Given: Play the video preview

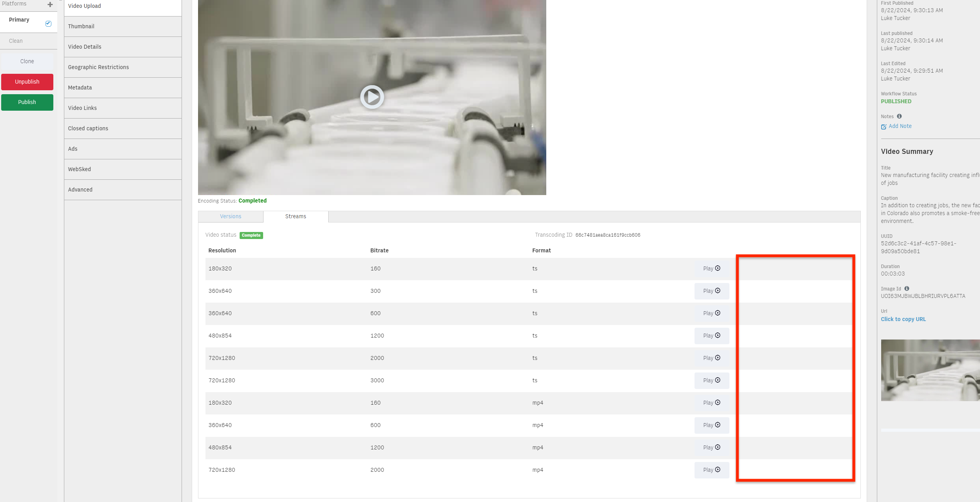Looking at the screenshot, I should [x=372, y=97].
